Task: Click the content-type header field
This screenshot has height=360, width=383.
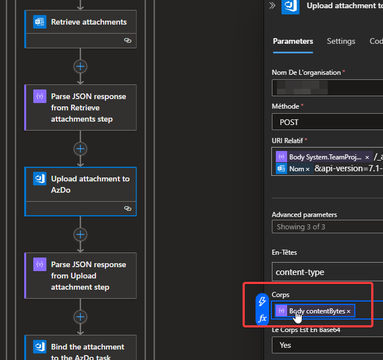Action: [328, 272]
